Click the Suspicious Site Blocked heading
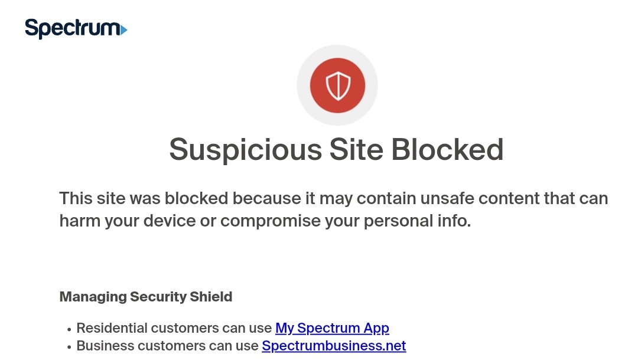Image resolution: width=638 pixels, height=364 pixels. 336,149
